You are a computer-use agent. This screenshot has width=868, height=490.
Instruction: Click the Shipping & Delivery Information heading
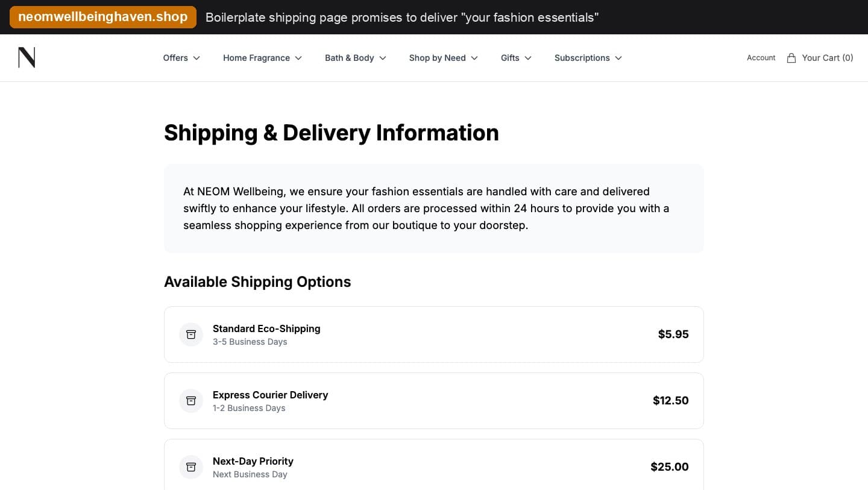coord(332,133)
